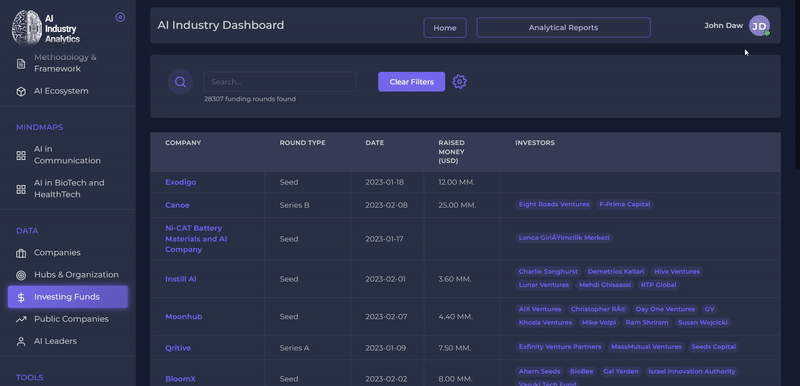The image size is (800, 386).
Task: Open Methodology & Framework document icon
Action: pos(21,64)
